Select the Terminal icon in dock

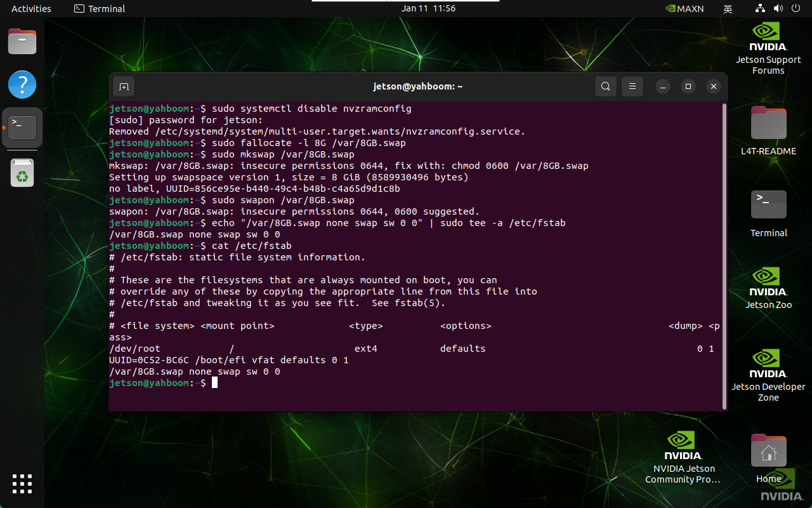tap(22, 127)
